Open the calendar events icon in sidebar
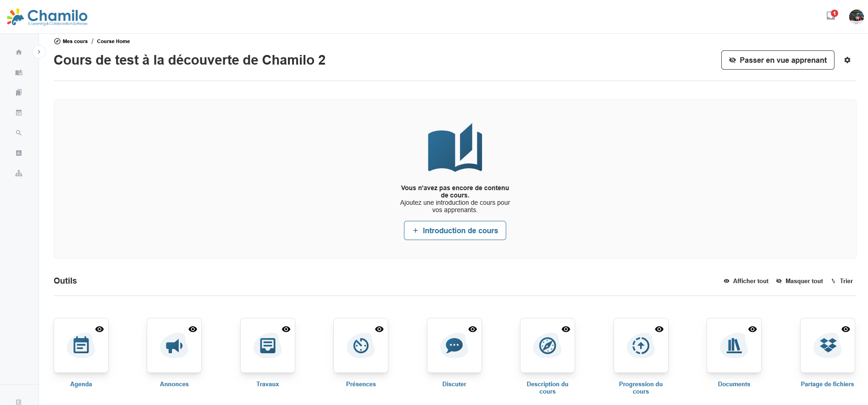Viewport: 868px width, 405px height. (x=19, y=113)
